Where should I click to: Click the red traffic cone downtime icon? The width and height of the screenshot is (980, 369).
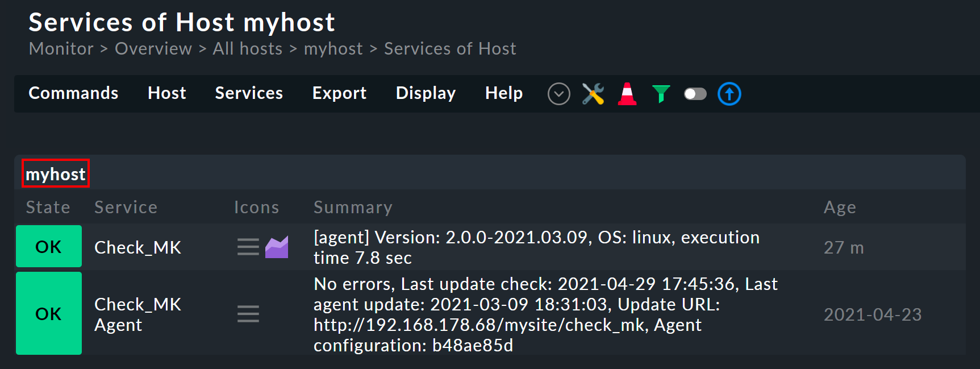click(627, 94)
